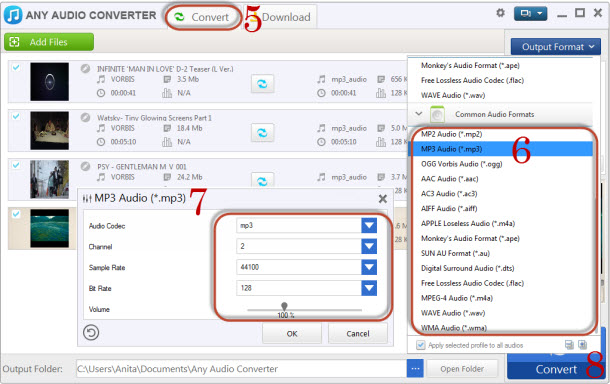Click the convert arrows icon for INFINITE row
Image resolution: width=610 pixels, height=384 pixels.
262,84
